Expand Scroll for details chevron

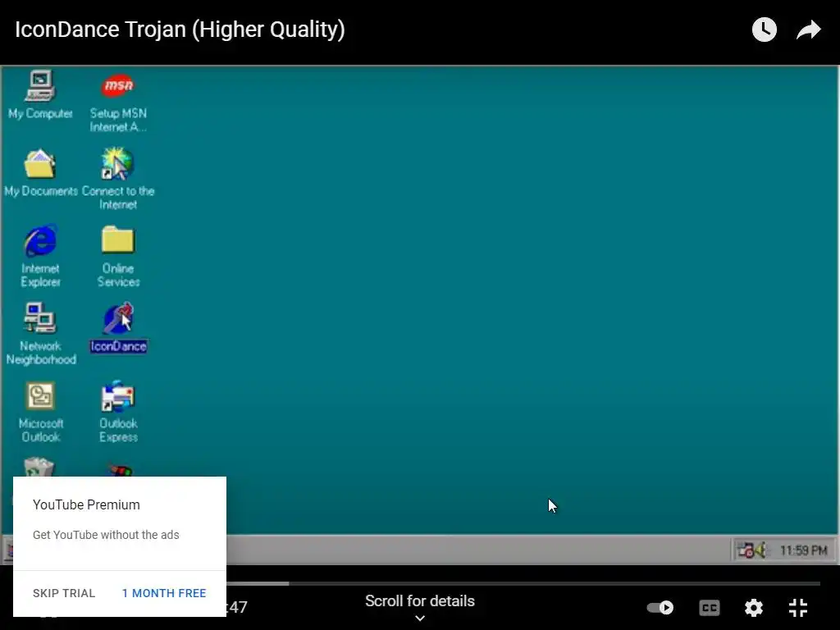coord(420,618)
